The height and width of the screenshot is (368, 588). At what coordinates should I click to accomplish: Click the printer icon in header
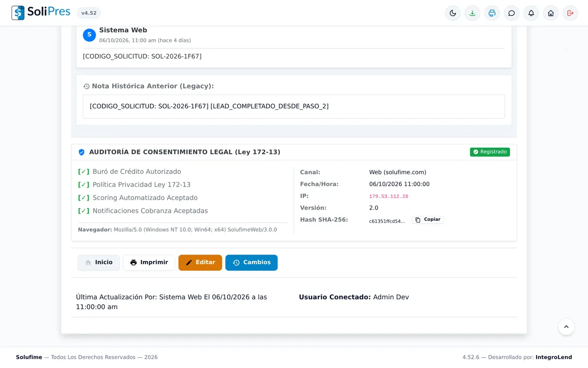pyautogui.click(x=492, y=13)
